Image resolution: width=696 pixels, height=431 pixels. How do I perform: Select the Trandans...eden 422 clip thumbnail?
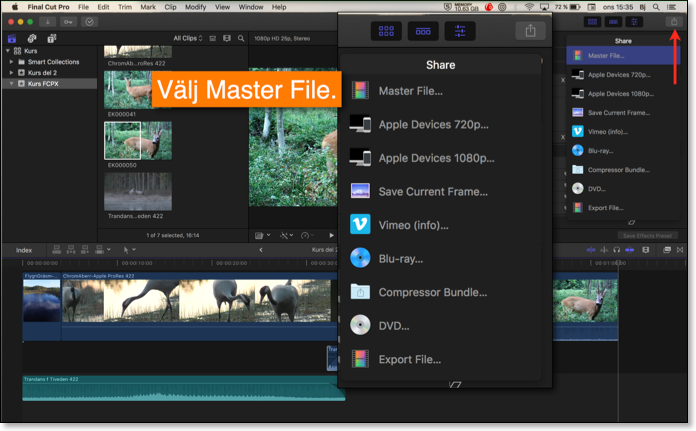pos(138,192)
